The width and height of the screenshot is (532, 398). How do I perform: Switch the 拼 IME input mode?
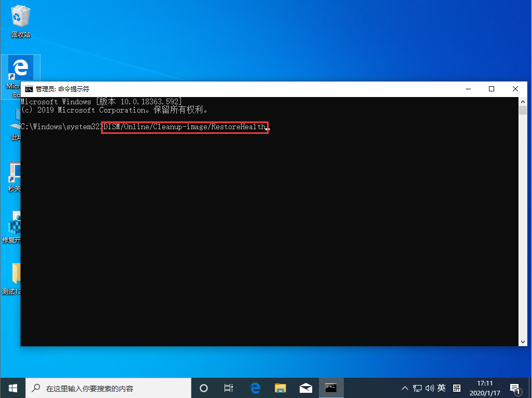point(457,388)
